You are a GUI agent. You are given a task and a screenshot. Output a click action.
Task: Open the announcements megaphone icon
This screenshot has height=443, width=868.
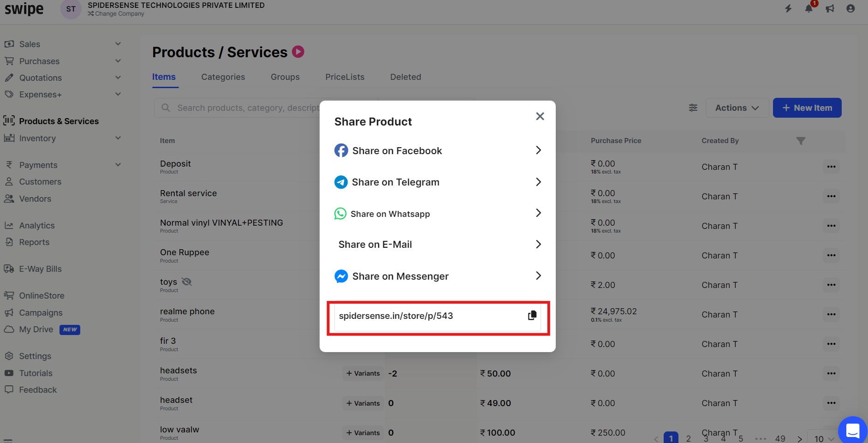pyautogui.click(x=830, y=8)
